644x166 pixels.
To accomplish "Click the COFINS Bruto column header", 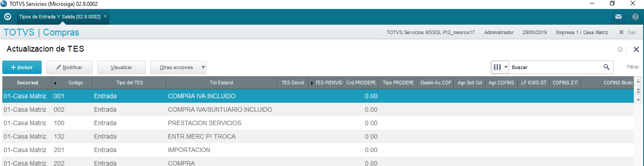I will (608, 83).
